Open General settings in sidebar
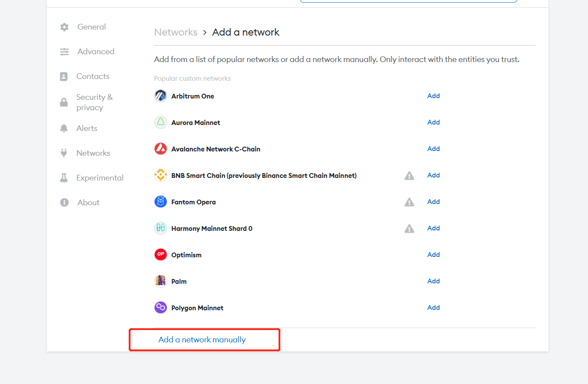 point(91,27)
